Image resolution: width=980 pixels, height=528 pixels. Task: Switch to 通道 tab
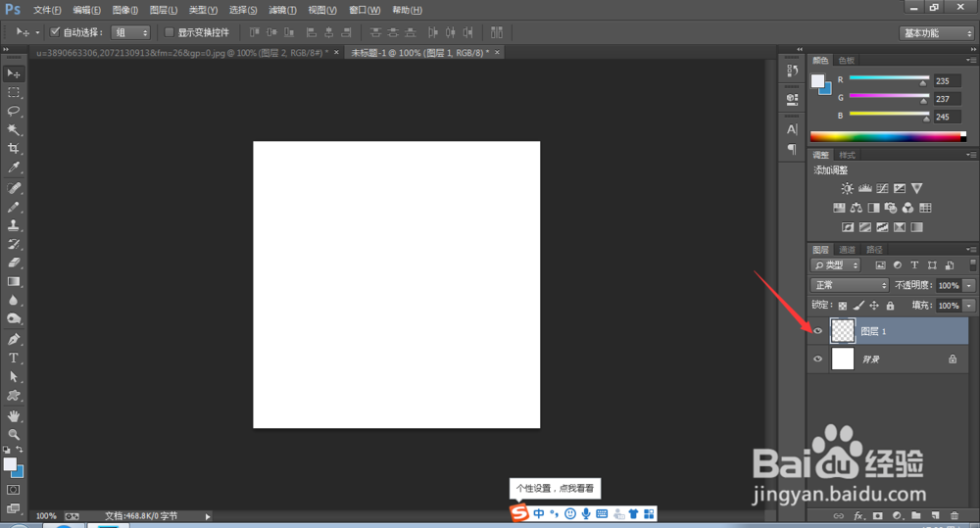coord(847,250)
